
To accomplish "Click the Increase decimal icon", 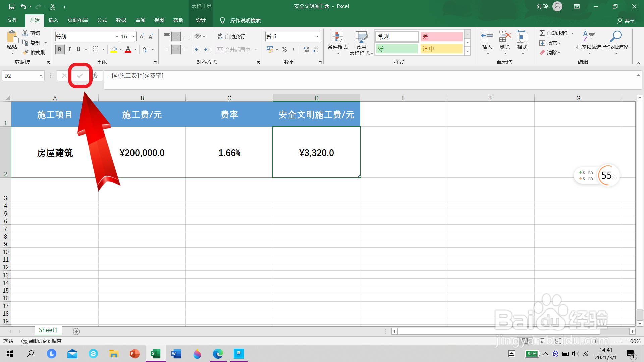I will pos(306,49).
